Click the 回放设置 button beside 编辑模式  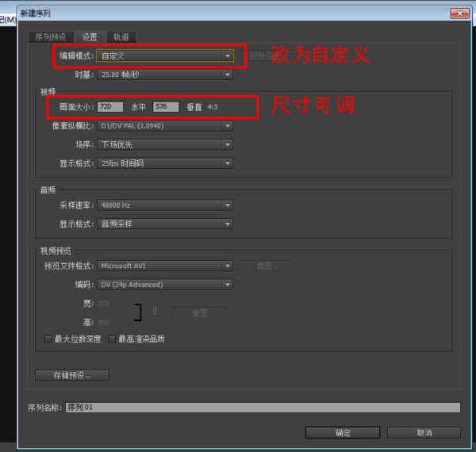pos(268,56)
